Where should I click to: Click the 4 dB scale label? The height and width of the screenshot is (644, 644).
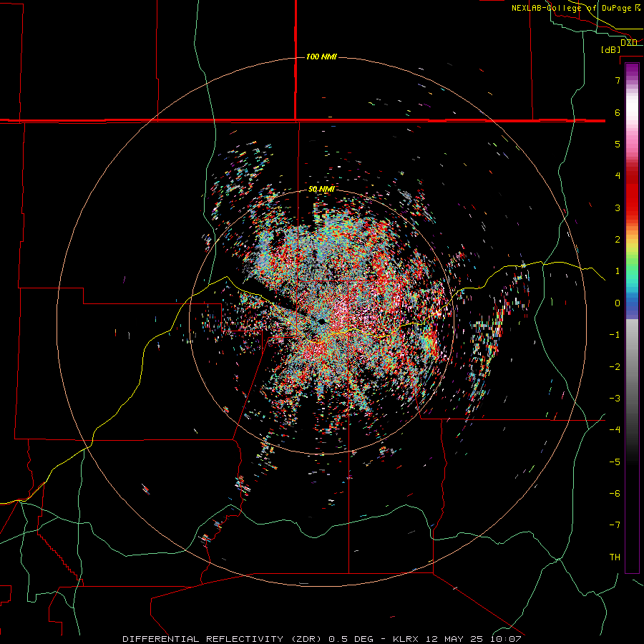pos(618,176)
